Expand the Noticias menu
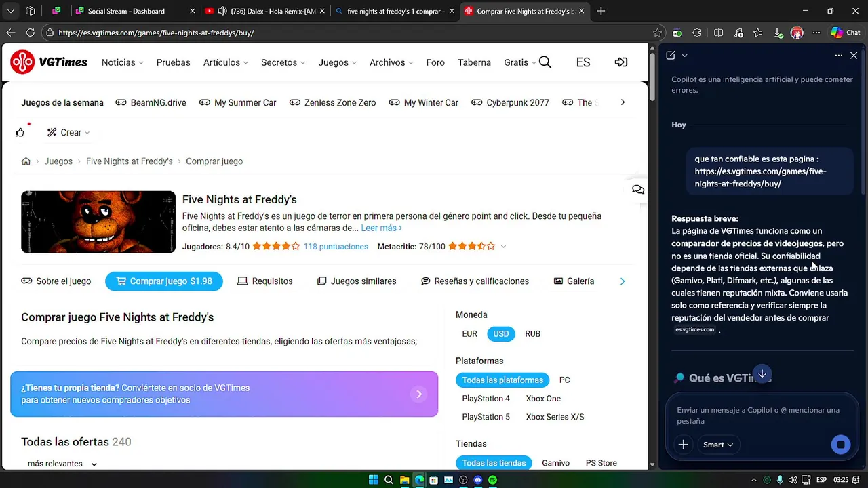Screen dimensions: 868x488 pyautogui.click(x=123, y=62)
